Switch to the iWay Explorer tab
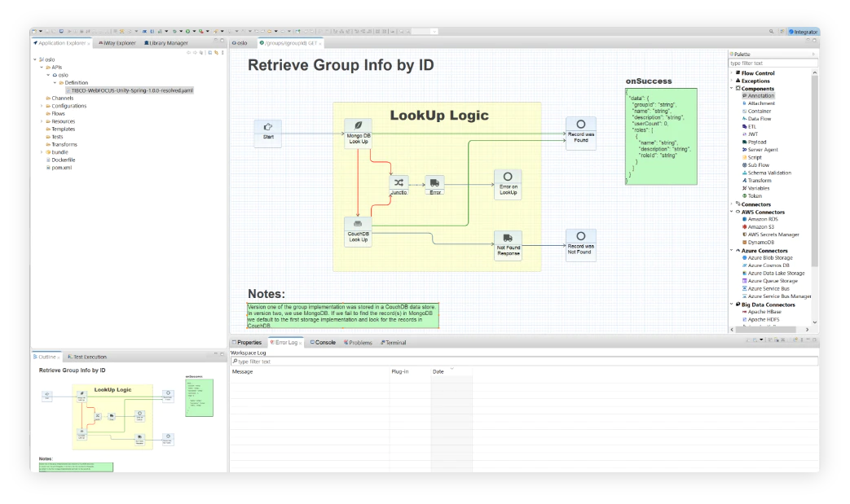The height and width of the screenshot is (504, 850). 117,43
